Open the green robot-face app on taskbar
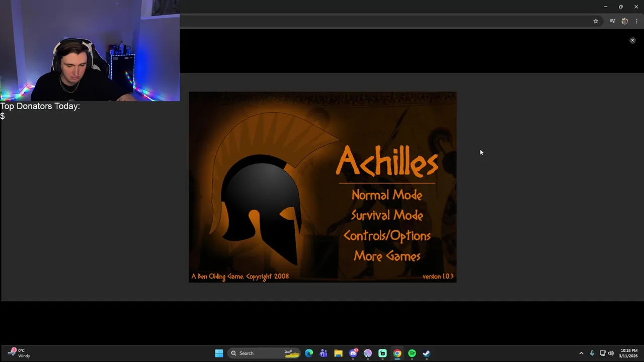 tap(382, 353)
